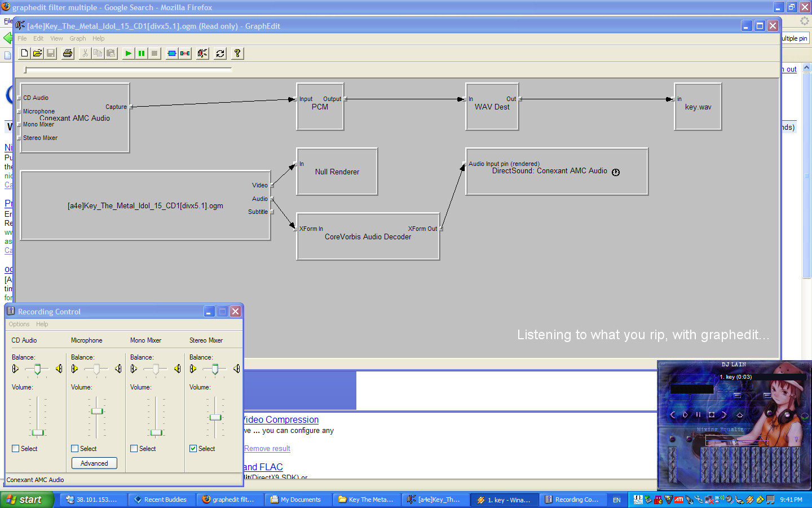This screenshot has width=812, height=508.
Task: Enable the Microphone Select checkbox
Action: point(75,449)
